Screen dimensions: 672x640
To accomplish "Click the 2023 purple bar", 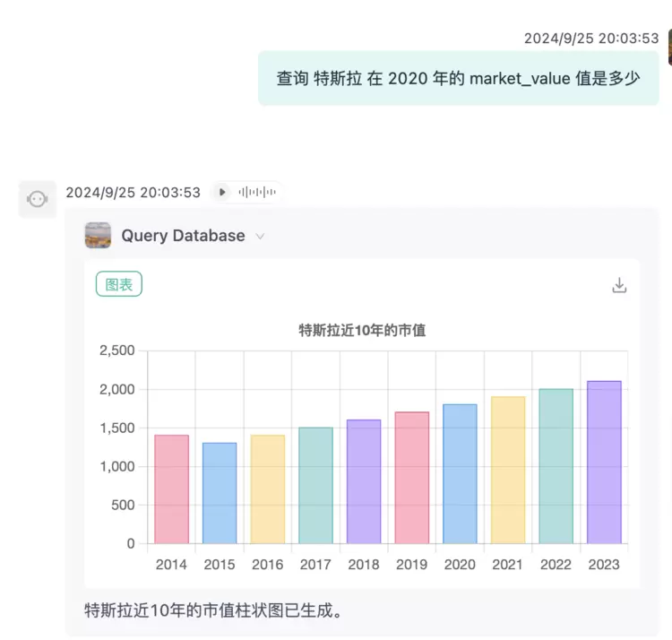I will pyautogui.click(x=603, y=462).
